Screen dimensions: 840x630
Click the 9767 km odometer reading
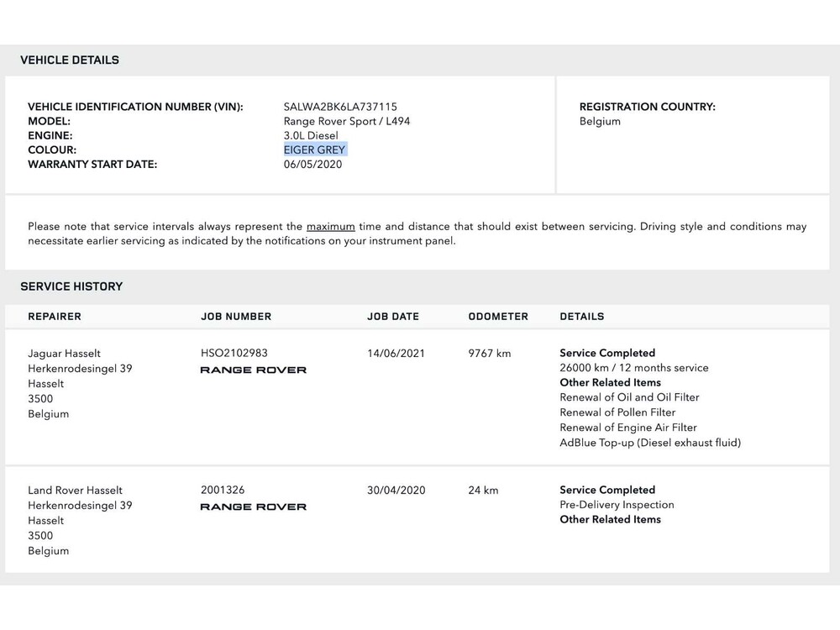tap(489, 353)
